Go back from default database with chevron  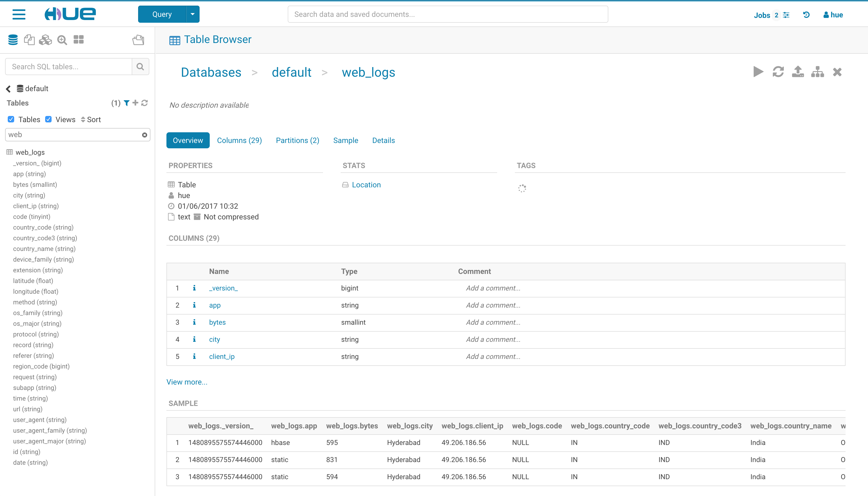pos(9,89)
